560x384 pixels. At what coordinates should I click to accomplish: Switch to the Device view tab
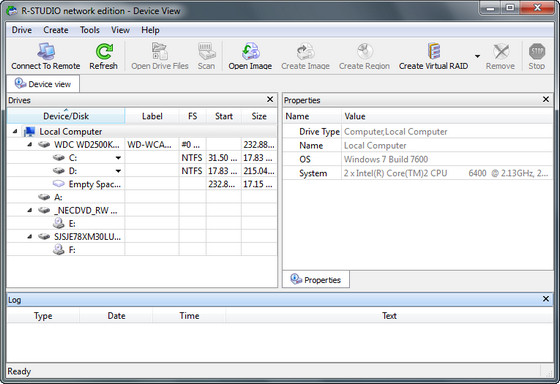[43, 84]
